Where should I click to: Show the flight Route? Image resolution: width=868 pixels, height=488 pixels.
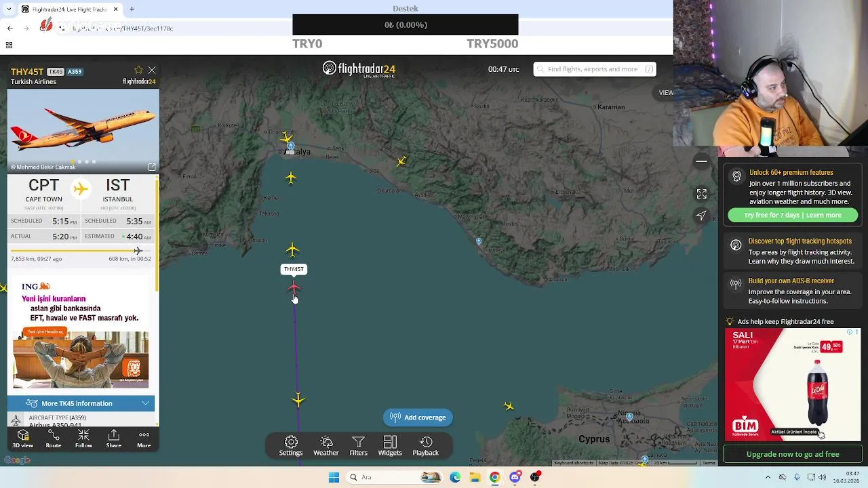click(54, 439)
